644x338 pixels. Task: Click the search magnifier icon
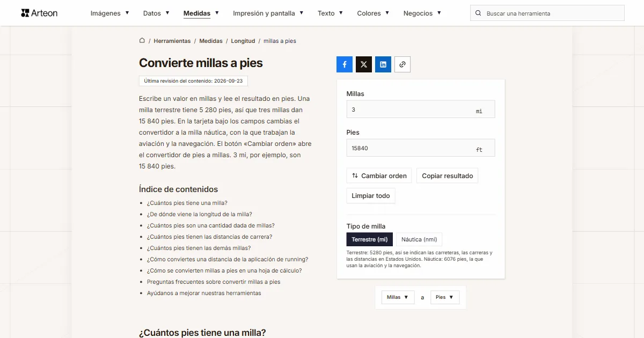click(479, 13)
